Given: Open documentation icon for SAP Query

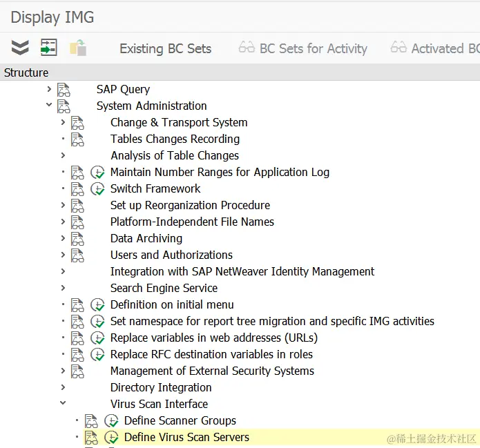Looking at the screenshot, I should click(x=64, y=90).
